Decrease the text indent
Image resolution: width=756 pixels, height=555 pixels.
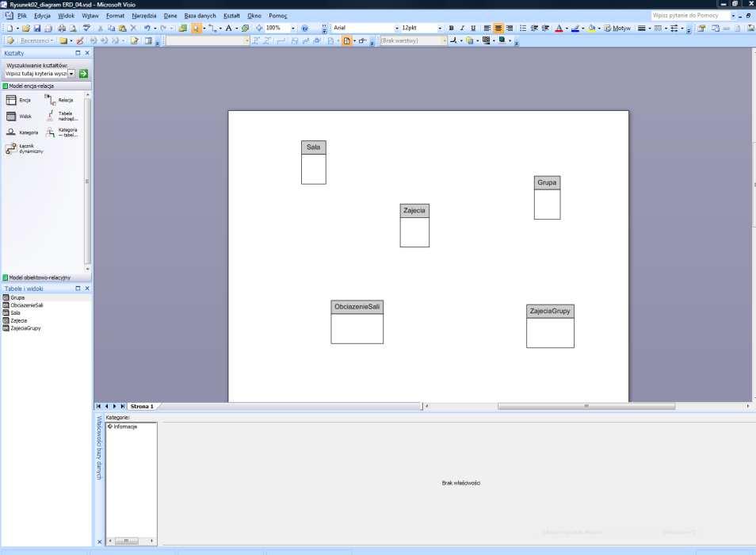point(534,28)
